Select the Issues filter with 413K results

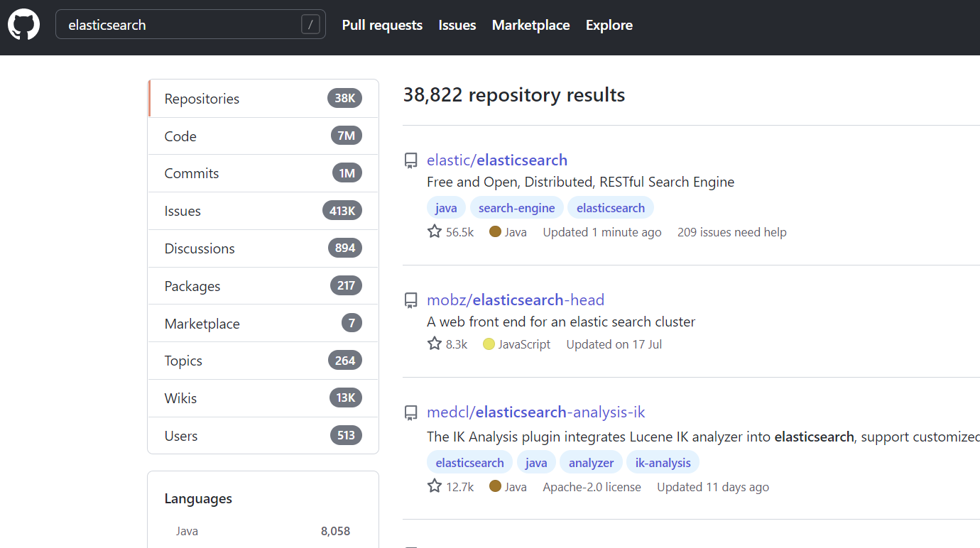[263, 211]
